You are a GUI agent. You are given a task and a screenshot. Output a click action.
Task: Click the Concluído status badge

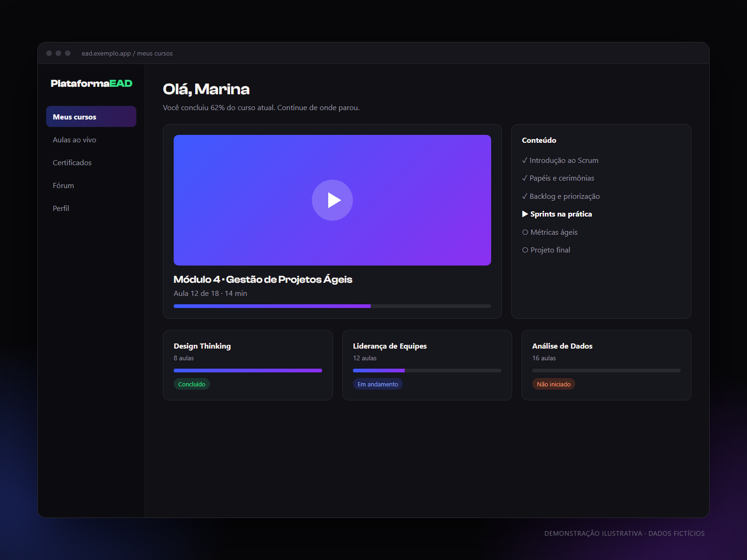click(x=192, y=384)
